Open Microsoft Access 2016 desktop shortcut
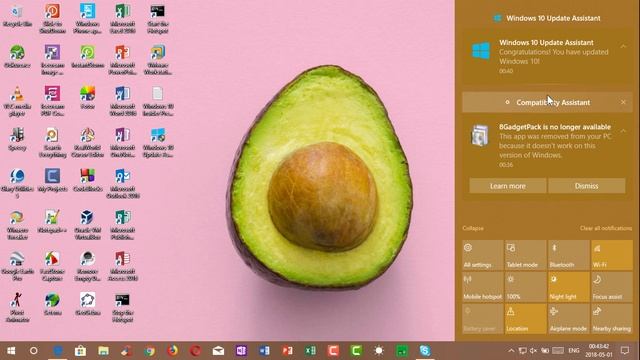 click(x=122, y=266)
